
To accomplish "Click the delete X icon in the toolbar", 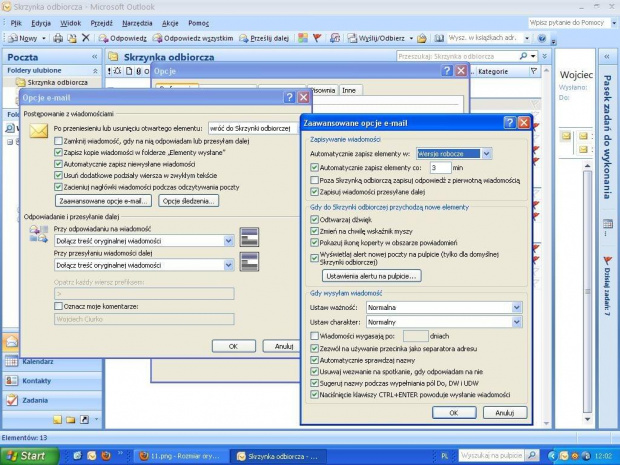I will click(86, 38).
